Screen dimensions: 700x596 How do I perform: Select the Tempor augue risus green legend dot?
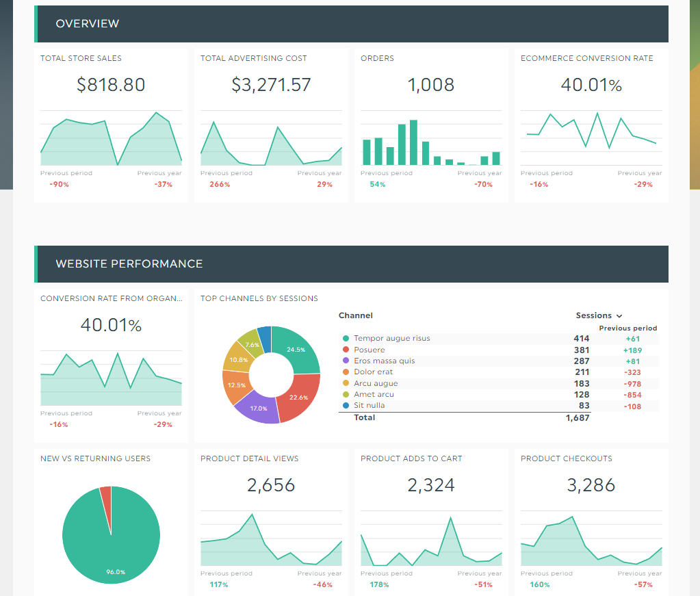[x=346, y=339]
